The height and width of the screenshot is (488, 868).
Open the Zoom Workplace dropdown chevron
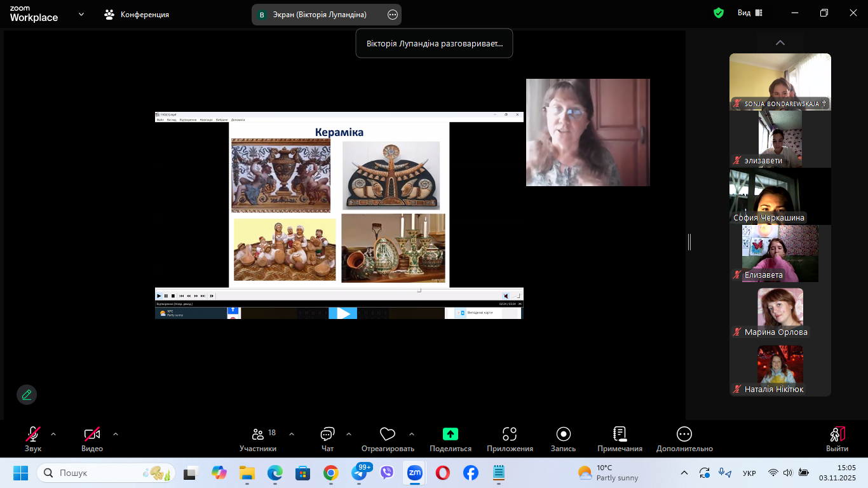click(81, 14)
